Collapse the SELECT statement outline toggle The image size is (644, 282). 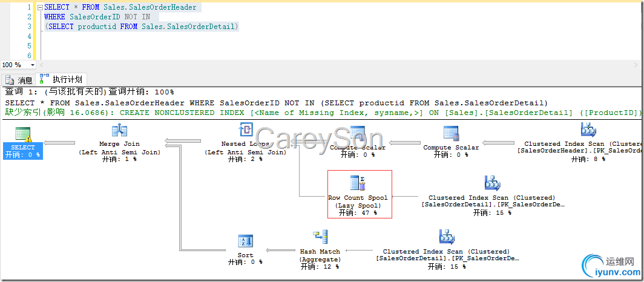pos(40,7)
